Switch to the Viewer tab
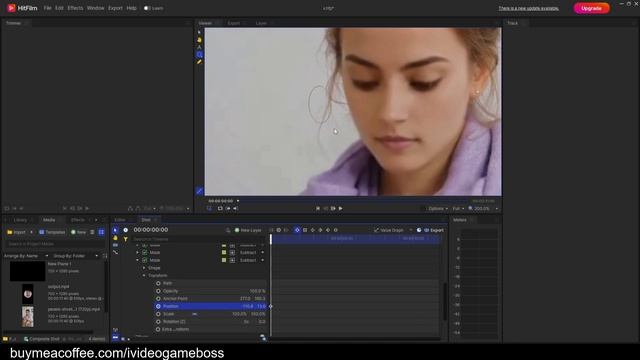The width and height of the screenshot is (640, 360). point(205,23)
